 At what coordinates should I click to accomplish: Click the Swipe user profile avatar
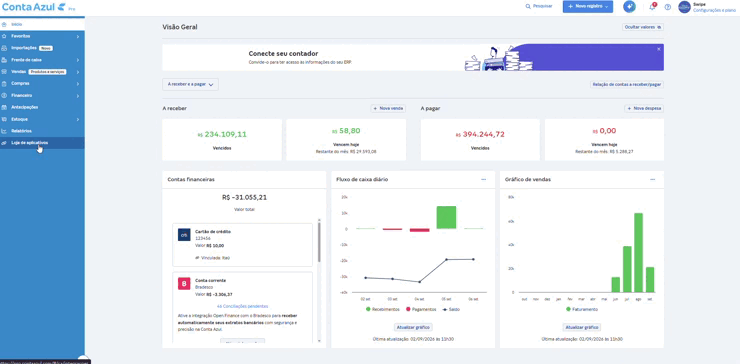pos(684,7)
